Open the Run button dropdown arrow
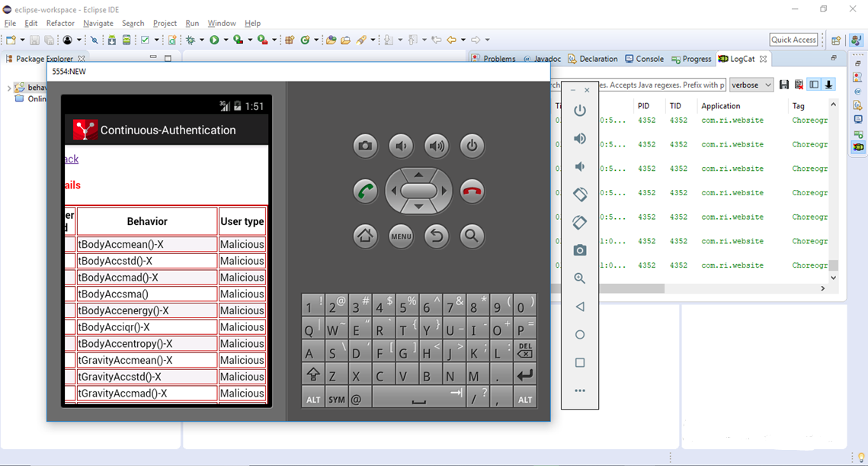Screen dimensions: 868x466 (226, 40)
